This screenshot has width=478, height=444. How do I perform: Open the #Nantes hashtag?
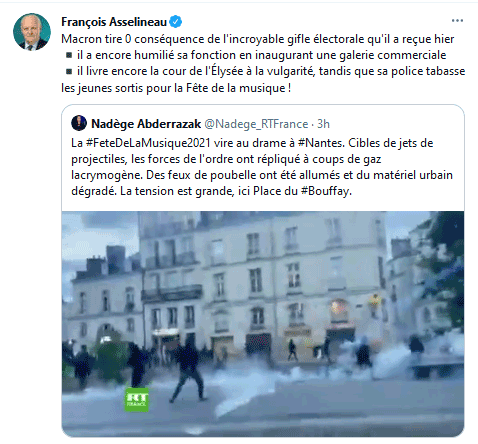[x=320, y=143]
